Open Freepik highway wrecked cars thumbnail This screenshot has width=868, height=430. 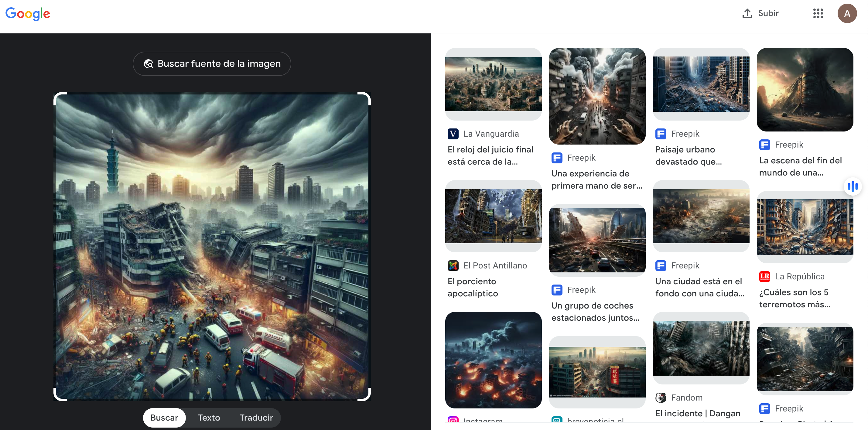coord(597,240)
